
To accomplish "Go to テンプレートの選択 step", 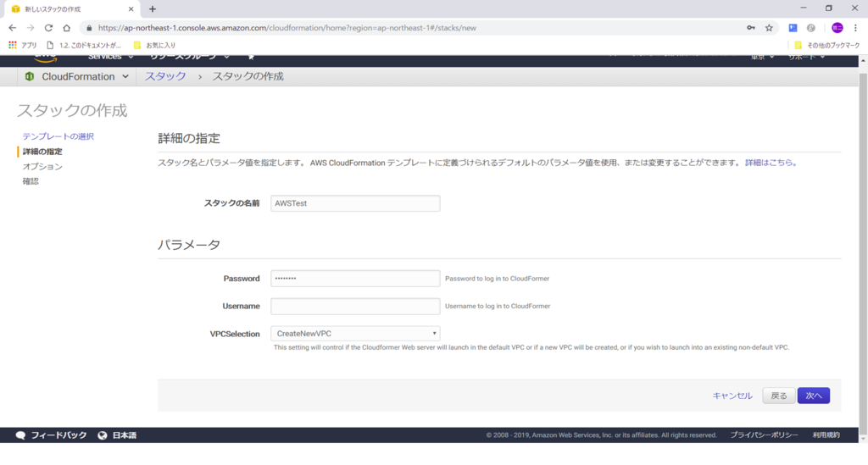I will click(58, 136).
